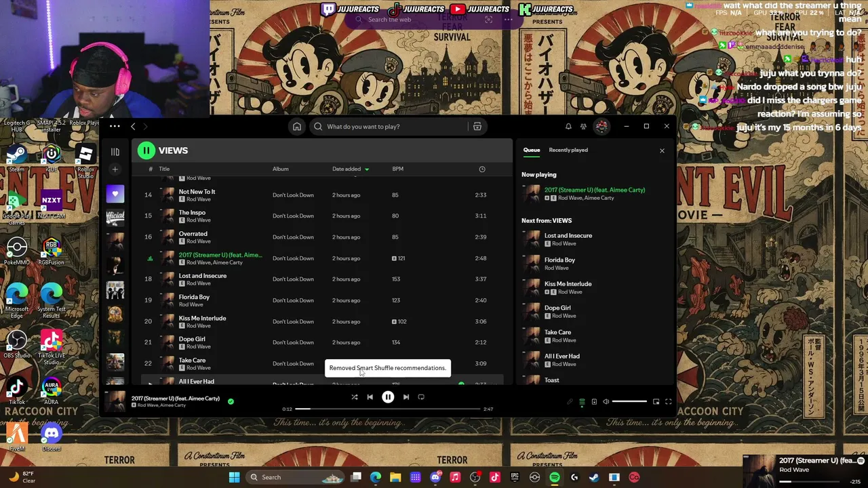Pause playback in the player bar

point(388,397)
